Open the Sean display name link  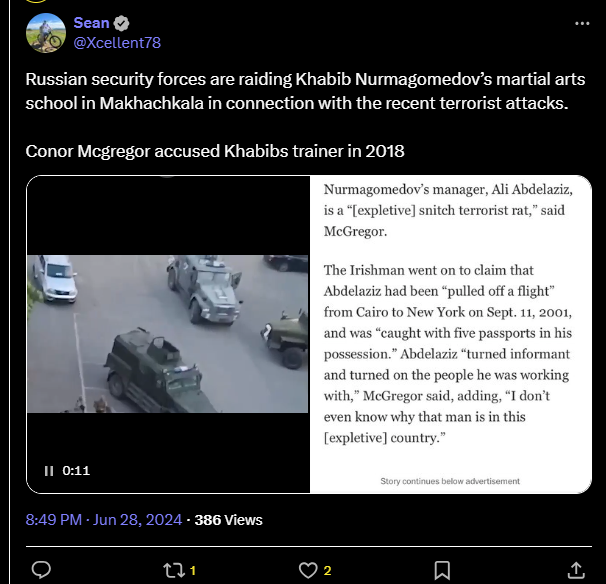(92, 23)
